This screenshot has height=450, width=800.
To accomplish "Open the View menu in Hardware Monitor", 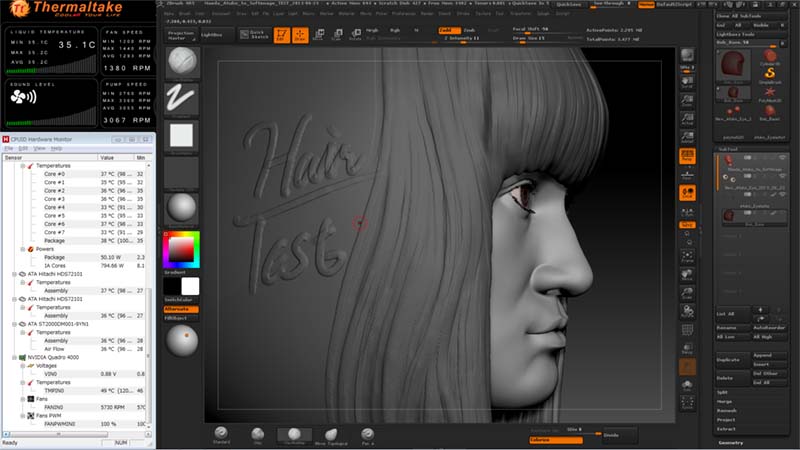I will click(37, 147).
